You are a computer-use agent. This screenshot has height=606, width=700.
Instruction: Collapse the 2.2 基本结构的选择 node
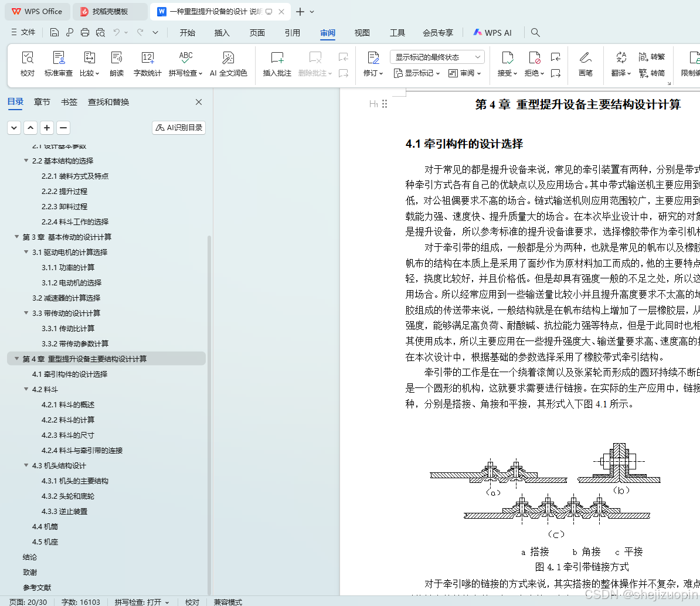(26, 160)
